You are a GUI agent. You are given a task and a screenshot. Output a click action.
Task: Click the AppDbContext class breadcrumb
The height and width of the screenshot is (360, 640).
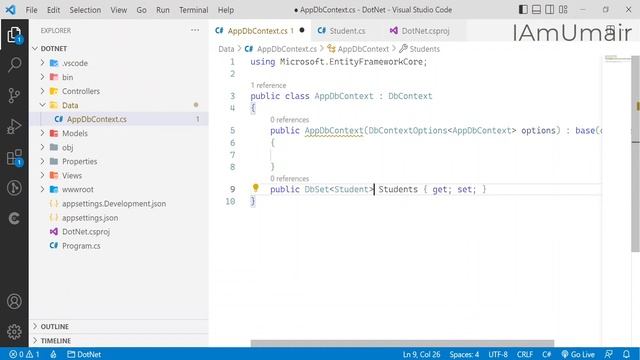(x=358, y=49)
